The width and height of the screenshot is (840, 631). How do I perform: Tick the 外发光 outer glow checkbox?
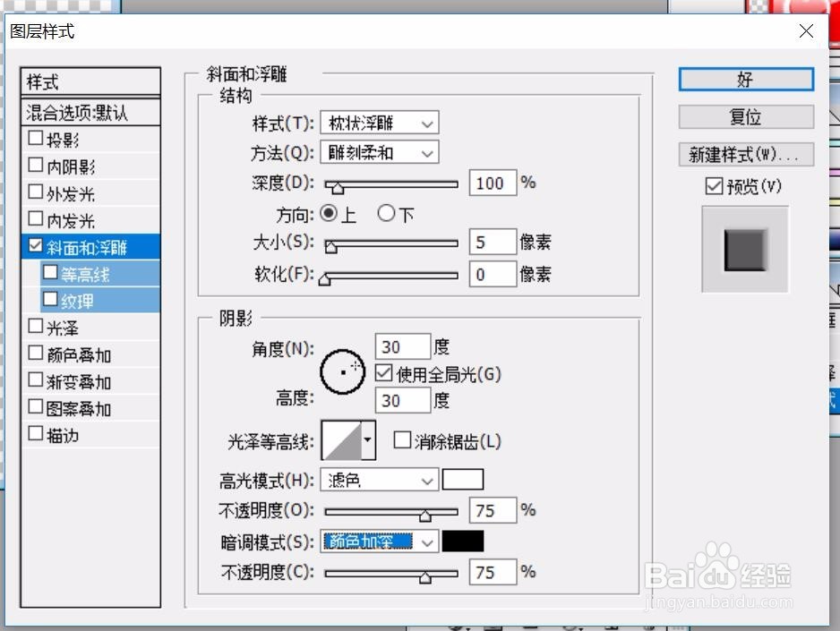35,192
